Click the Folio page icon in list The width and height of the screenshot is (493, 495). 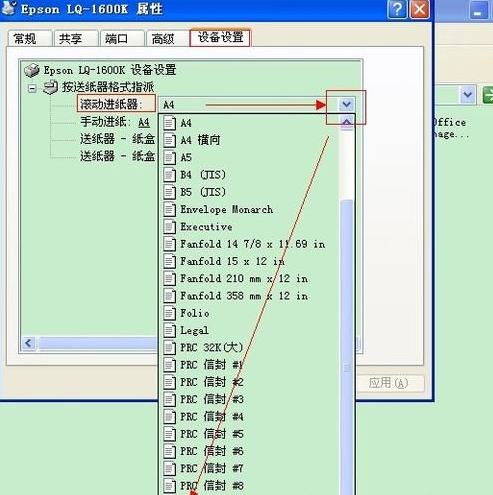[169, 313]
